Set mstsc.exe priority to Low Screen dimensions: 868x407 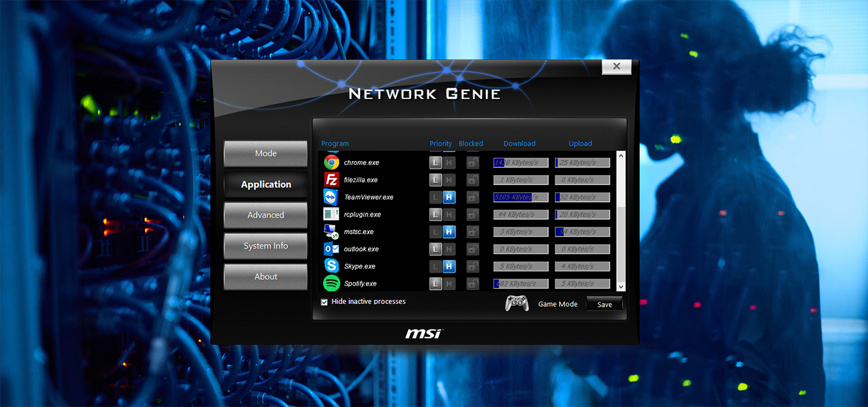pos(435,232)
